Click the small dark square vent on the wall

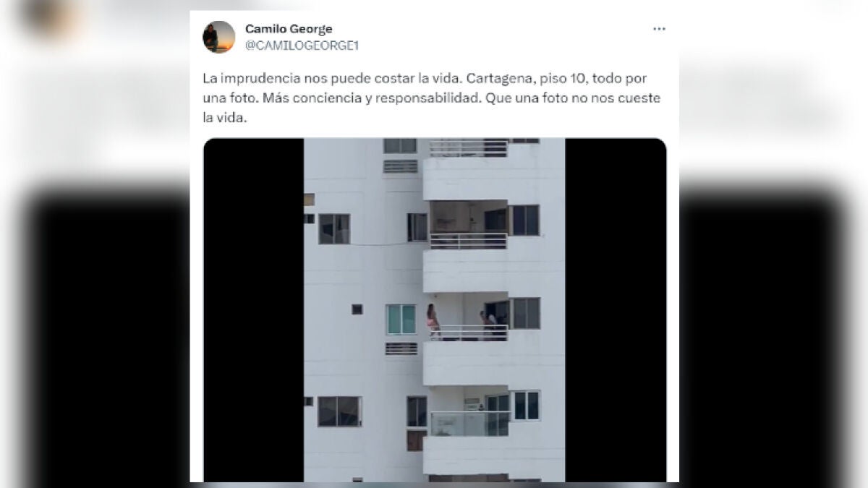(357, 309)
